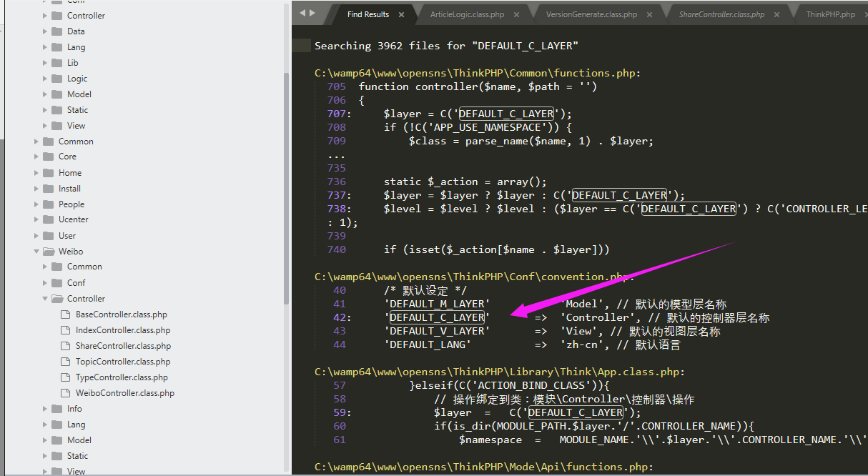The width and height of the screenshot is (868, 476).
Task: Click the sidebar vertical scrollbar
Action: click(286, 189)
